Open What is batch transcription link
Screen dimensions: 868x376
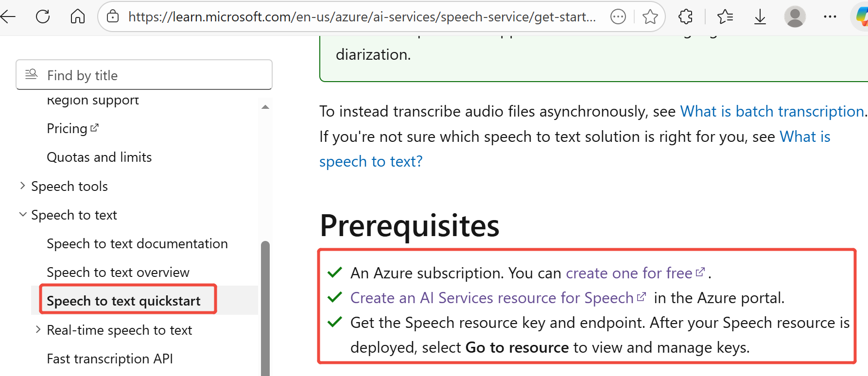772,111
